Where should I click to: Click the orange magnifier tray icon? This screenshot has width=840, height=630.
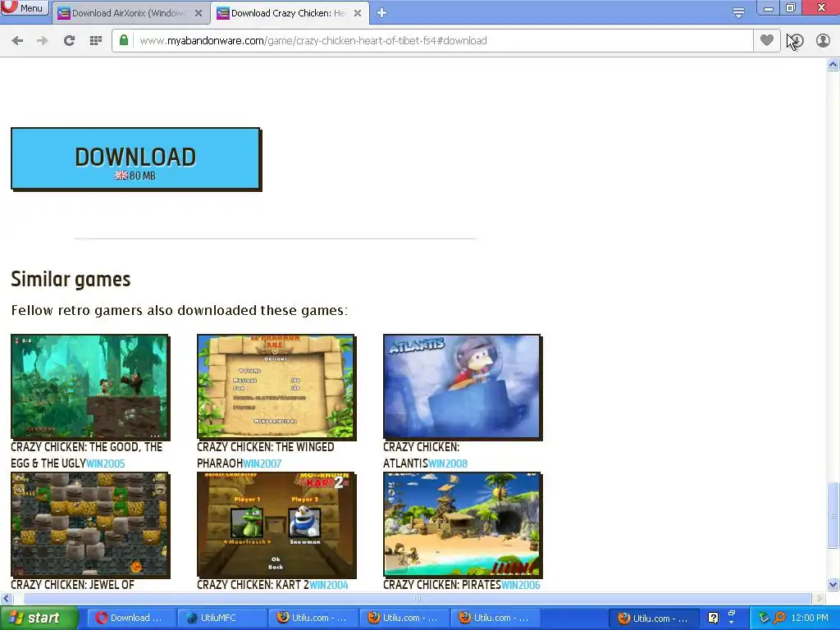[x=780, y=619]
